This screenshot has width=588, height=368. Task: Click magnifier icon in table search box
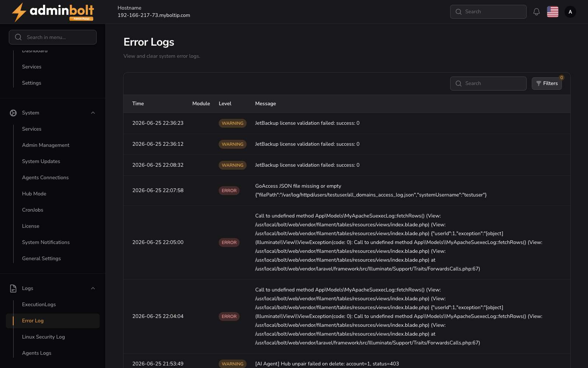pos(459,84)
